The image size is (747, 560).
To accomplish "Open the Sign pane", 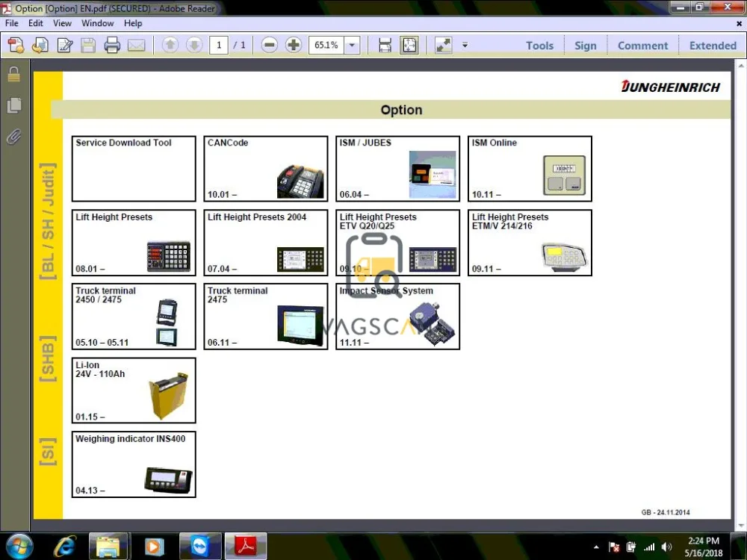I will click(x=585, y=46).
